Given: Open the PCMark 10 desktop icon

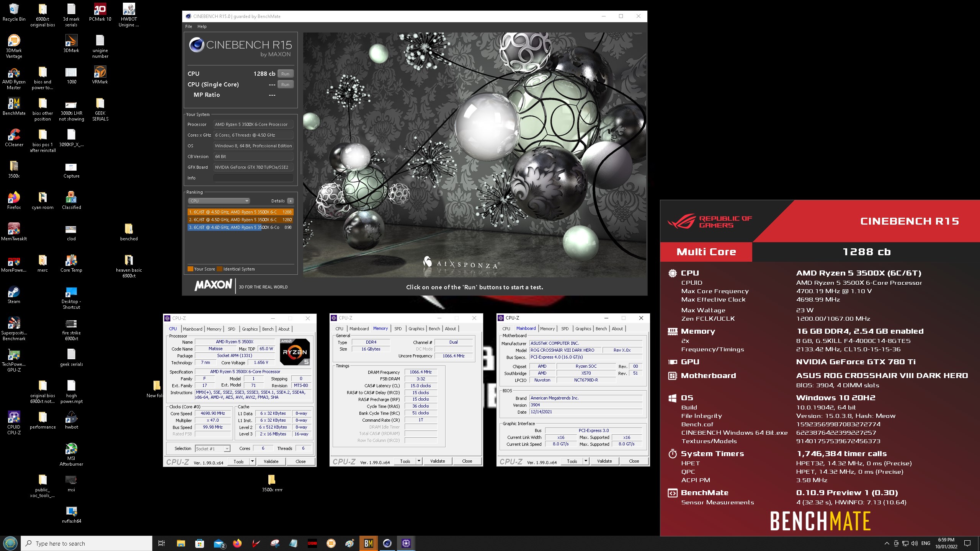Looking at the screenshot, I should point(100,12).
